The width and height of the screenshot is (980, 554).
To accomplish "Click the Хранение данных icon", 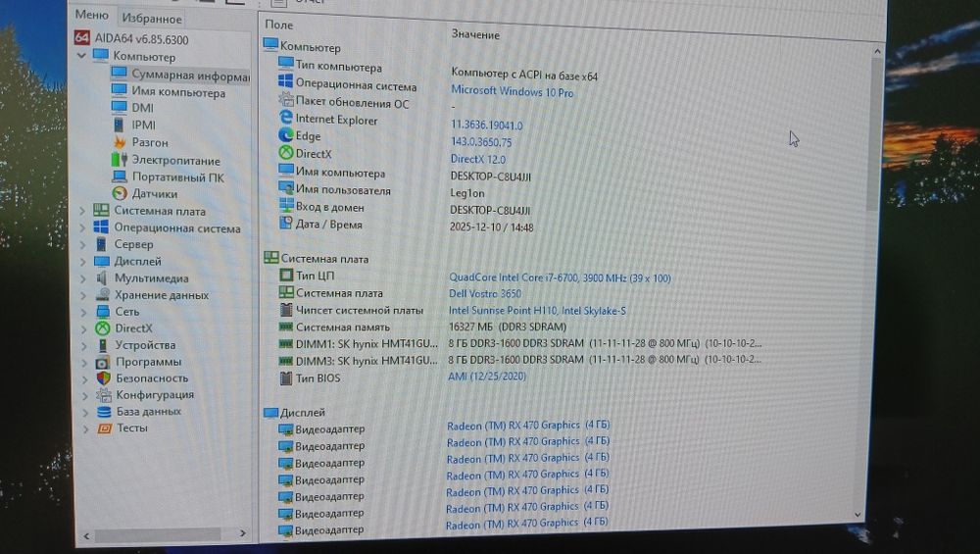I will point(103,294).
